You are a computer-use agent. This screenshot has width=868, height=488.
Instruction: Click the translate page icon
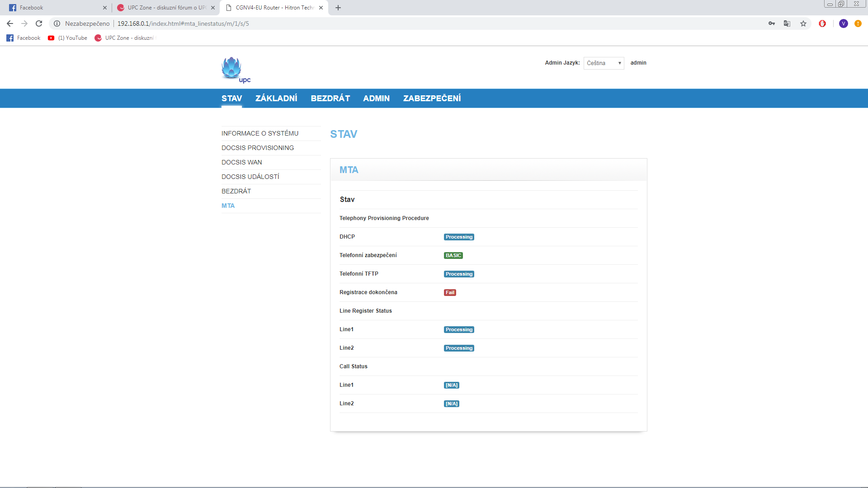tap(787, 23)
